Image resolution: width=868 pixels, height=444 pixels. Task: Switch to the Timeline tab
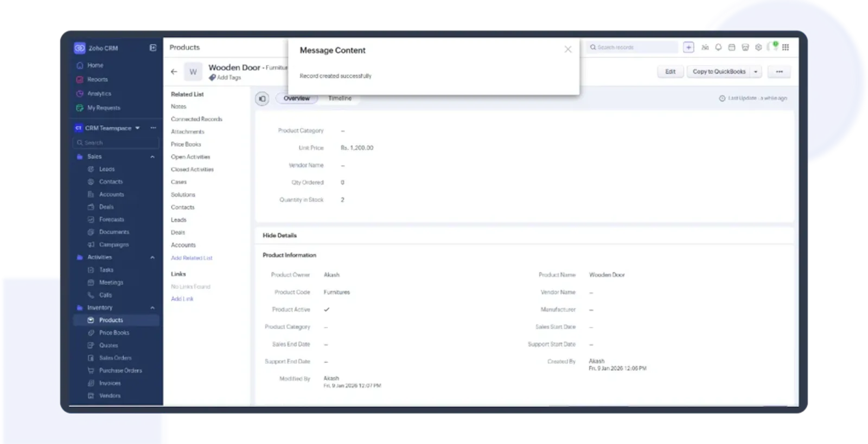click(x=340, y=98)
